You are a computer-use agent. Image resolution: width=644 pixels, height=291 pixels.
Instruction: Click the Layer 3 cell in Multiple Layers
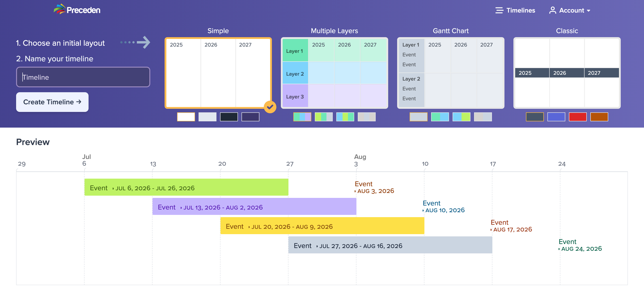click(295, 96)
